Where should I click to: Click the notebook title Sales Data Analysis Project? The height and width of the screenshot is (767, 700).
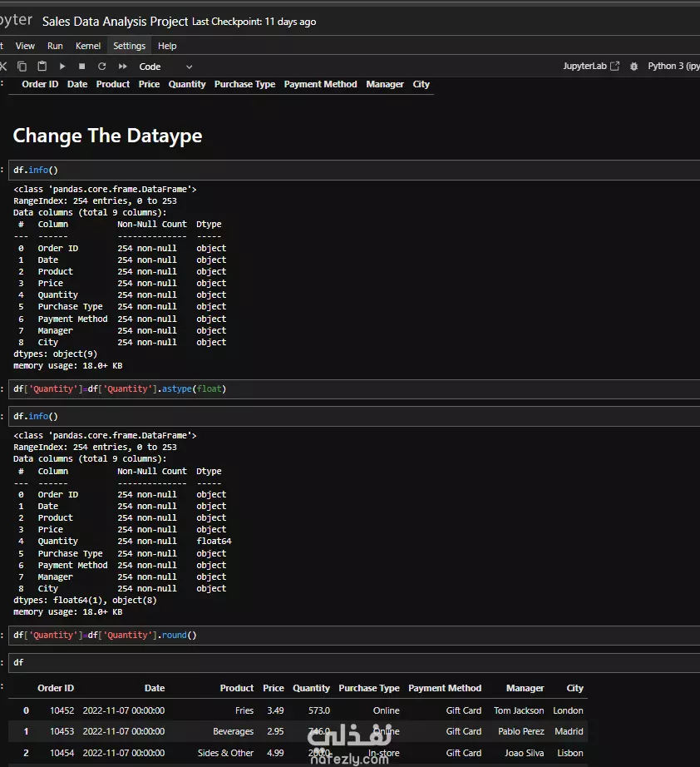coord(115,22)
